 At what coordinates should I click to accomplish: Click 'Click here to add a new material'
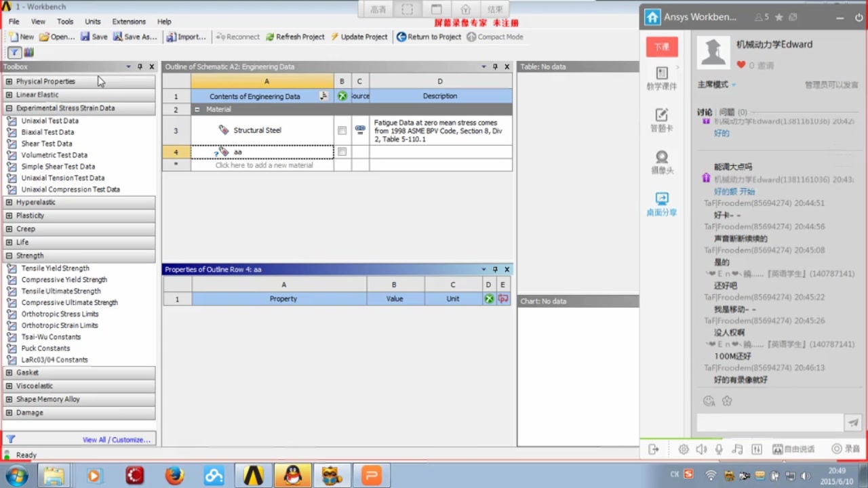pyautogui.click(x=263, y=165)
